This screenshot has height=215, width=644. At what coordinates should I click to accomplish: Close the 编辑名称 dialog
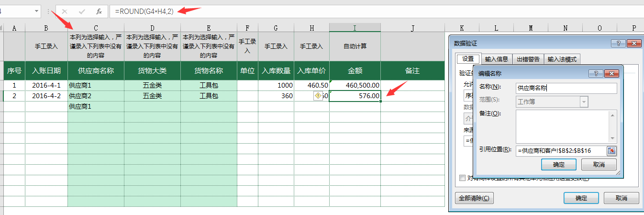click(611, 74)
